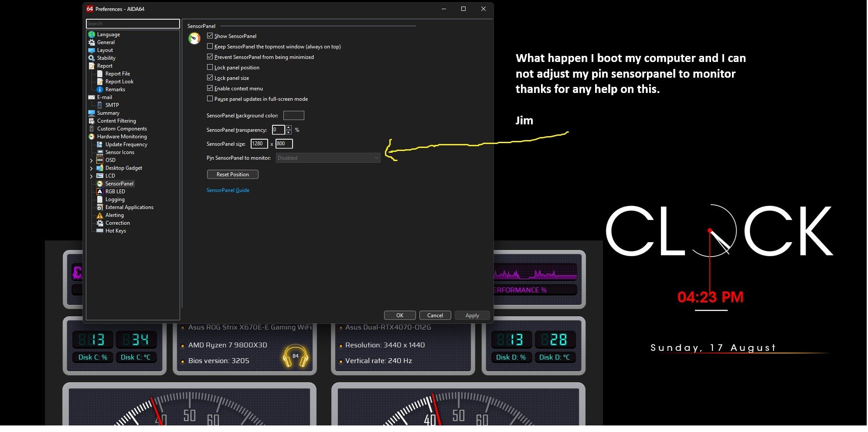Click the Language globe icon in sidebar

[92, 34]
